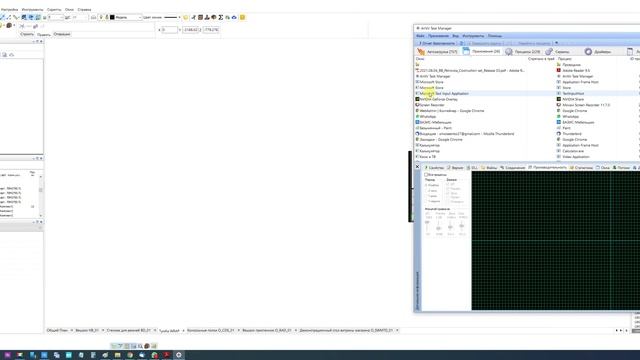Viewport: 640px width, 360px height.
Task: Open the layer name dropdown in CAD toolbar
Action: [x=140, y=18]
